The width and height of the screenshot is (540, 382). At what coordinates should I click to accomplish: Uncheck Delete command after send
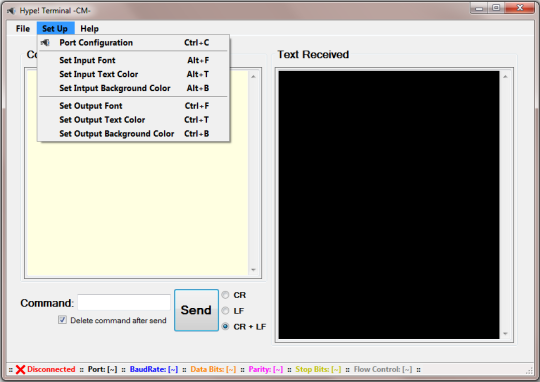62,320
